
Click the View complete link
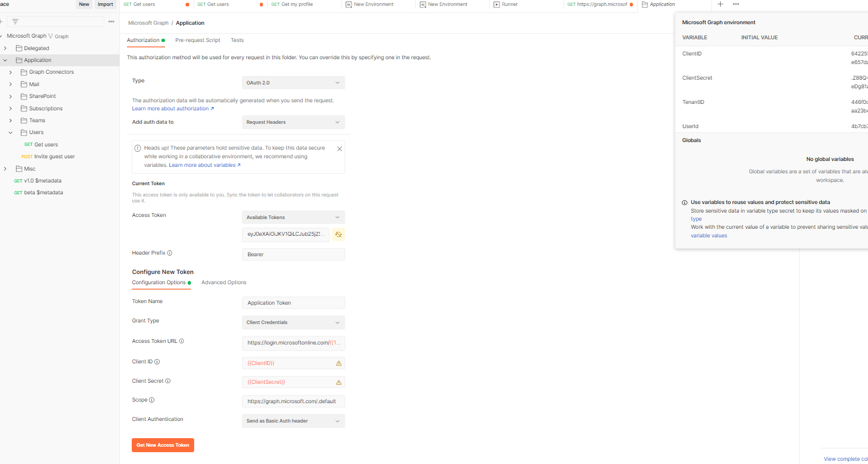(x=845, y=459)
